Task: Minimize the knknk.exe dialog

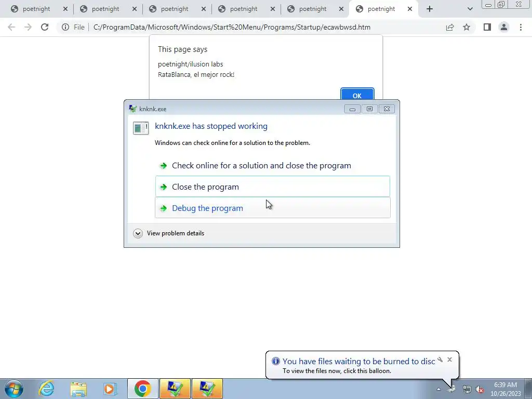Action: pos(353,109)
